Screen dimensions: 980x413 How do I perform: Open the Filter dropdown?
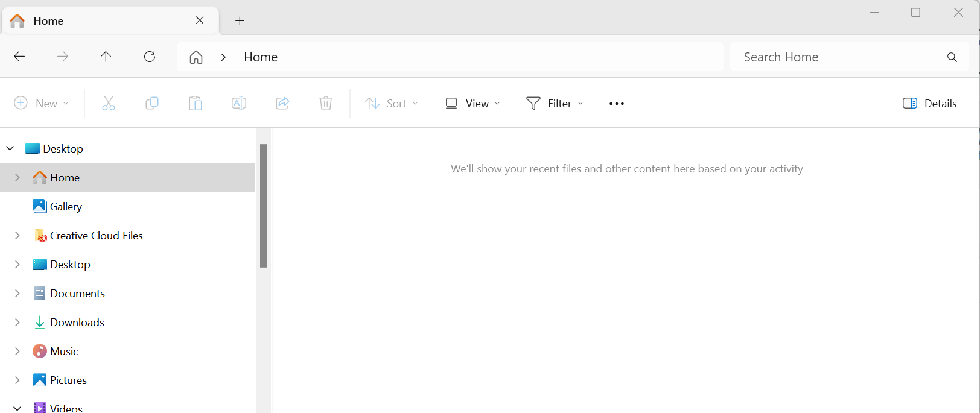click(555, 104)
